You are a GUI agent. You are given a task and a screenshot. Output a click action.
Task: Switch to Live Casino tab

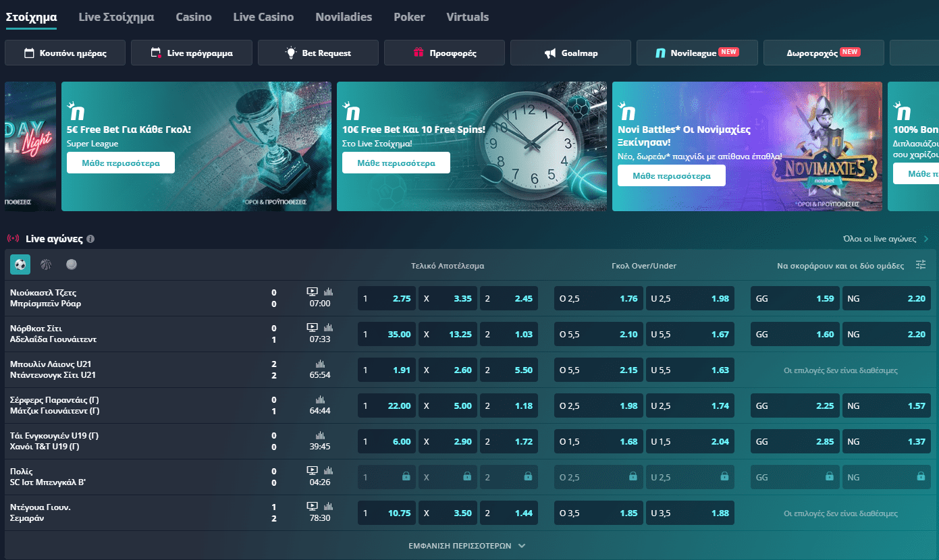tap(263, 17)
